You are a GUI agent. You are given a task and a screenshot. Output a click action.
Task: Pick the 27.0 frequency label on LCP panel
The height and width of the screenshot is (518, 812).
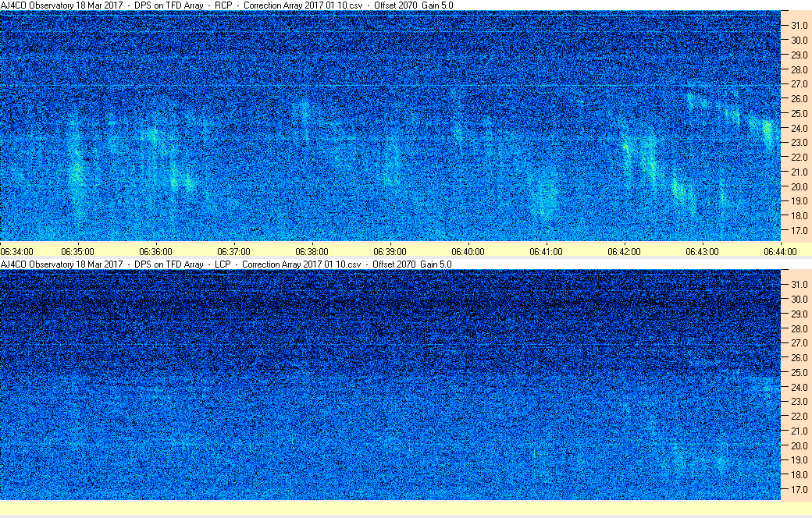[x=799, y=343]
